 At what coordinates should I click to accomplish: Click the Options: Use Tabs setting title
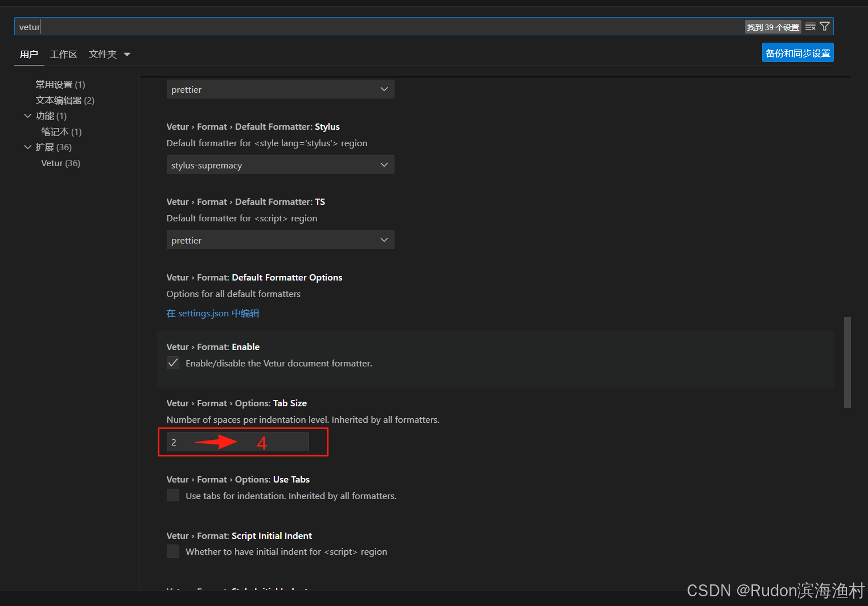pos(238,479)
